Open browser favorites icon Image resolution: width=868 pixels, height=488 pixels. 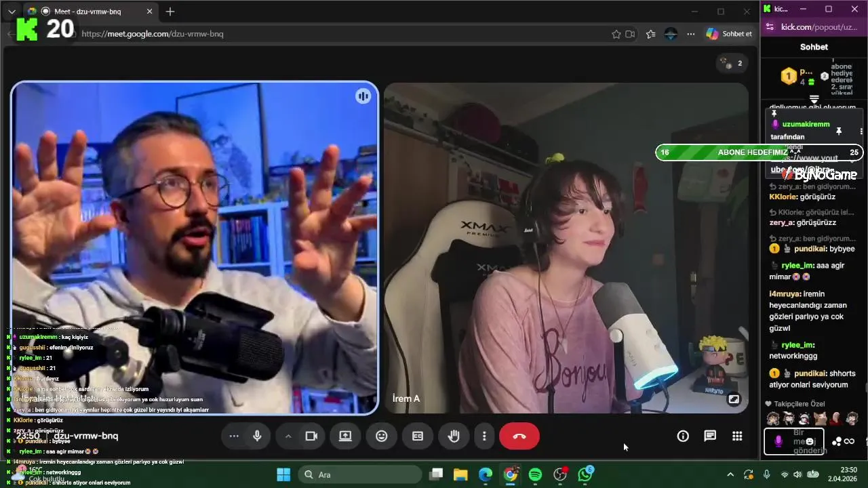(651, 34)
